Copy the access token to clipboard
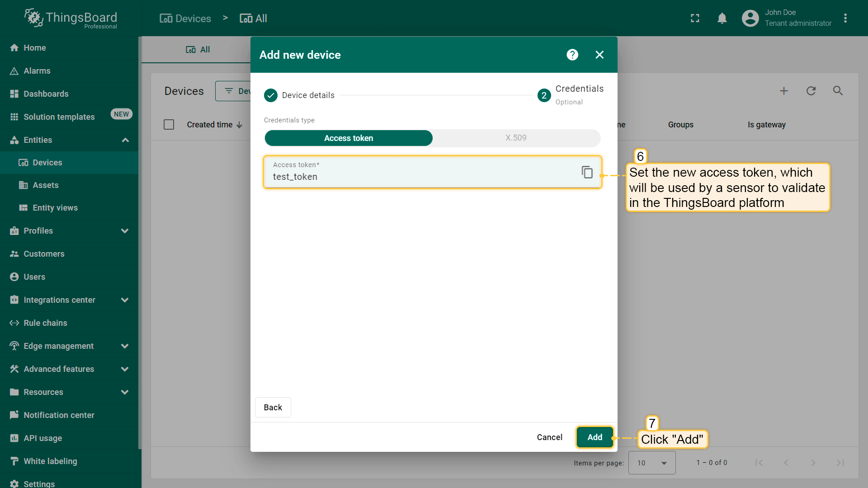This screenshot has width=868, height=488. 587,172
